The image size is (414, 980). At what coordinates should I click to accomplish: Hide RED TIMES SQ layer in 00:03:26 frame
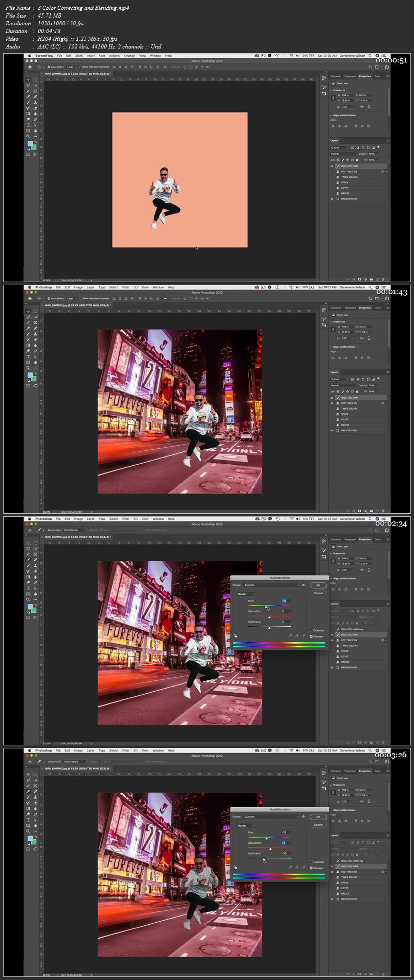332,872
